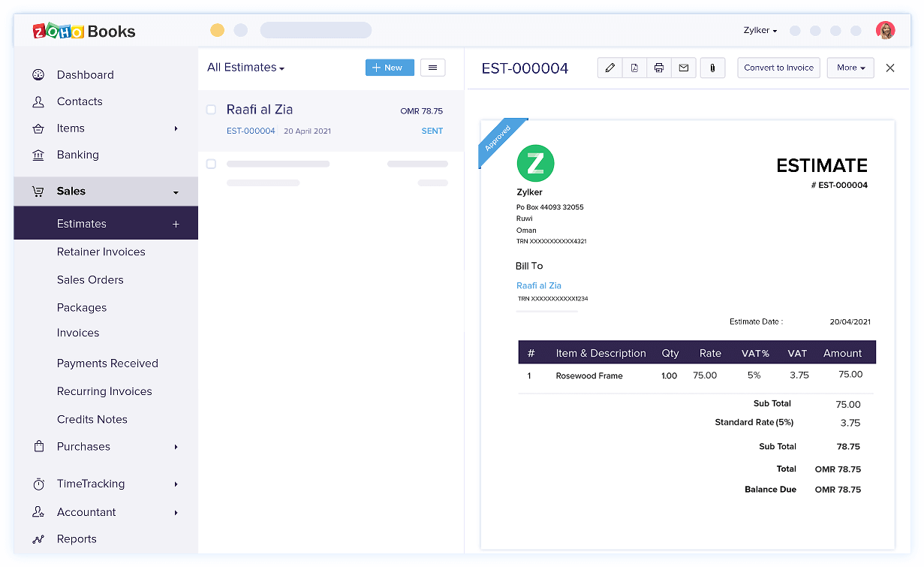Attach a file via paperclip icon
This screenshot has width=924, height=567.
(712, 68)
